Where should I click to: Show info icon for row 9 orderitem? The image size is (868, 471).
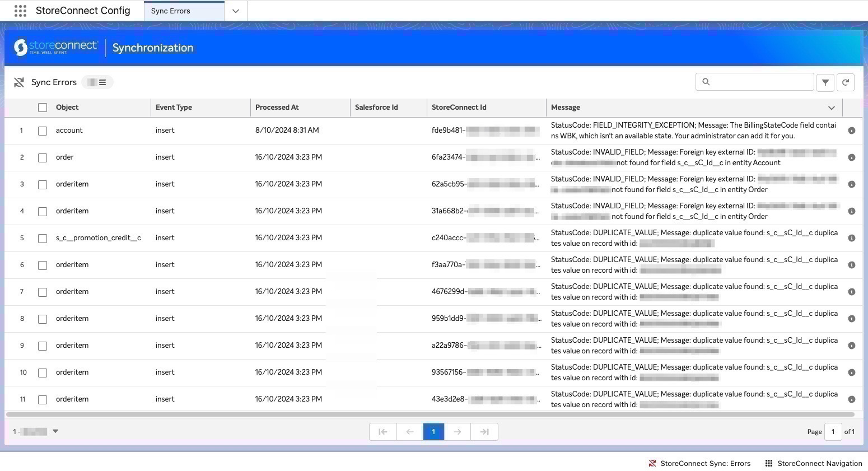point(852,346)
